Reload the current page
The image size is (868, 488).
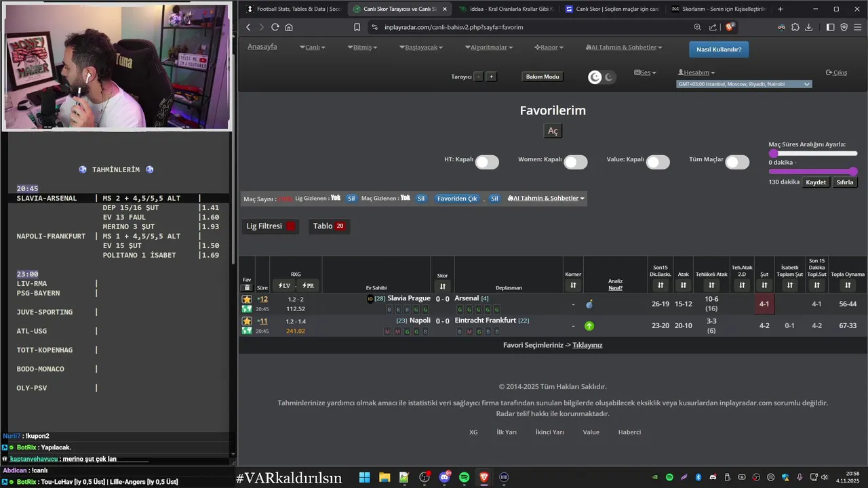click(x=275, y=27)
